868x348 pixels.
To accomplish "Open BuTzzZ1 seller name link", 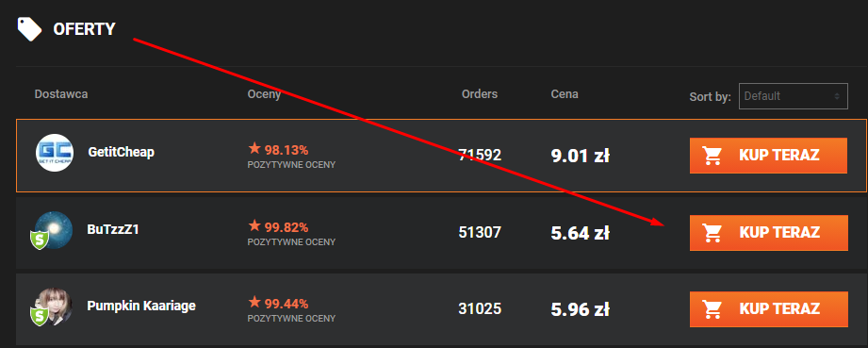I will (113, 229).
